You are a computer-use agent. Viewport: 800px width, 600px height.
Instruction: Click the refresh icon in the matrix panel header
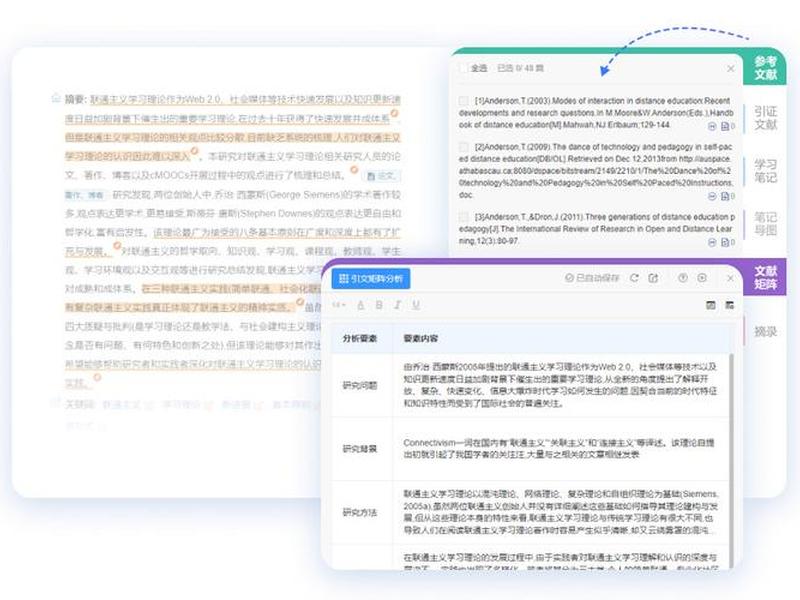coord(634,278)
